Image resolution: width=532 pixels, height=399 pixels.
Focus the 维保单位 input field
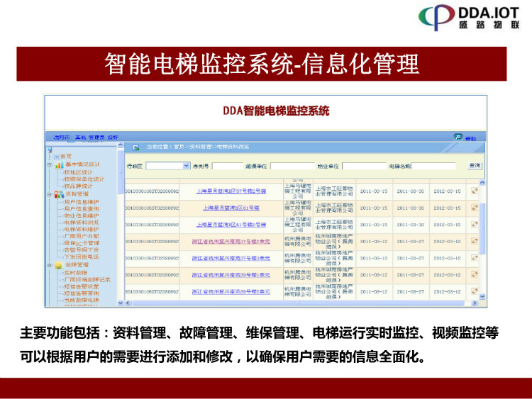tap(292, 166)
